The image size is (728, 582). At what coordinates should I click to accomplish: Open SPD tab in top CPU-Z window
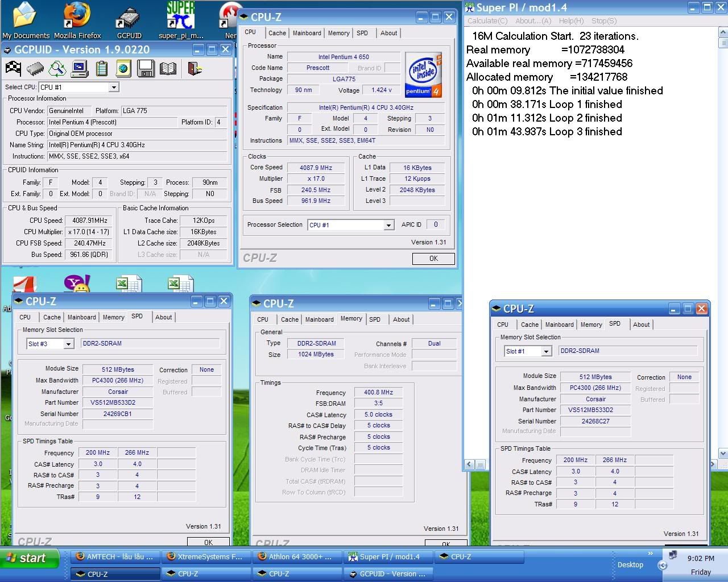362,33
